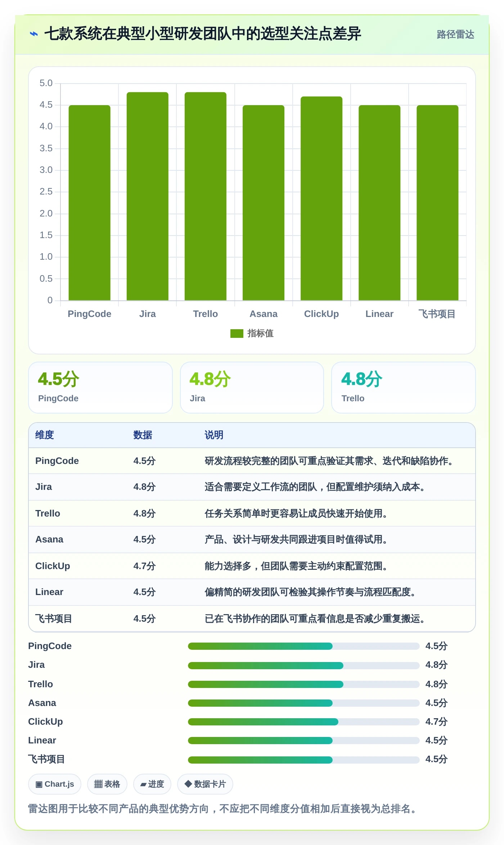Click the 4.8分 cell in the Jira table row
504x845 pixels.
(144, 487)
